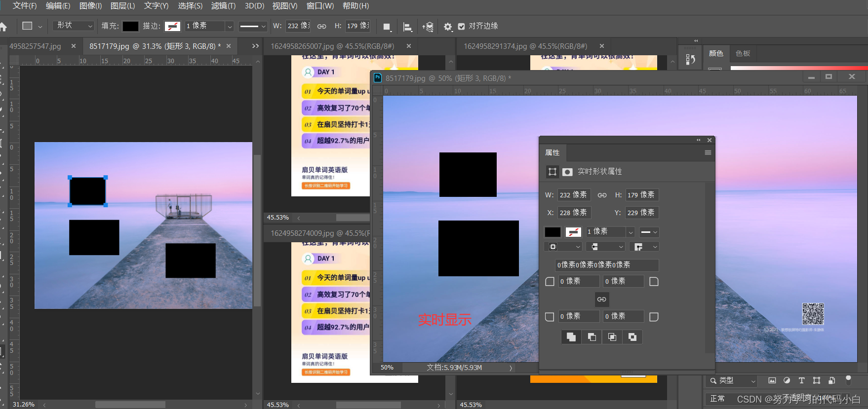Show more document tabs via double chevron
The height and width of the screenshot is (409, 868).
click(x=255, y=46)
